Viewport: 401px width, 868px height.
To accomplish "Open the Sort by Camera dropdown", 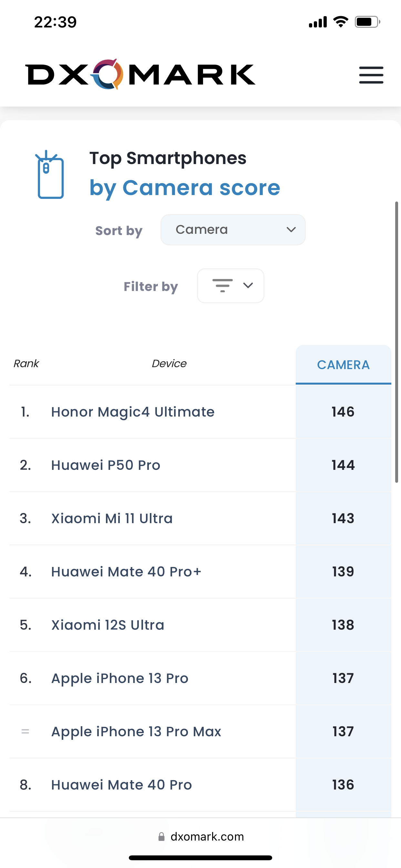I will [x=233, y=230].
